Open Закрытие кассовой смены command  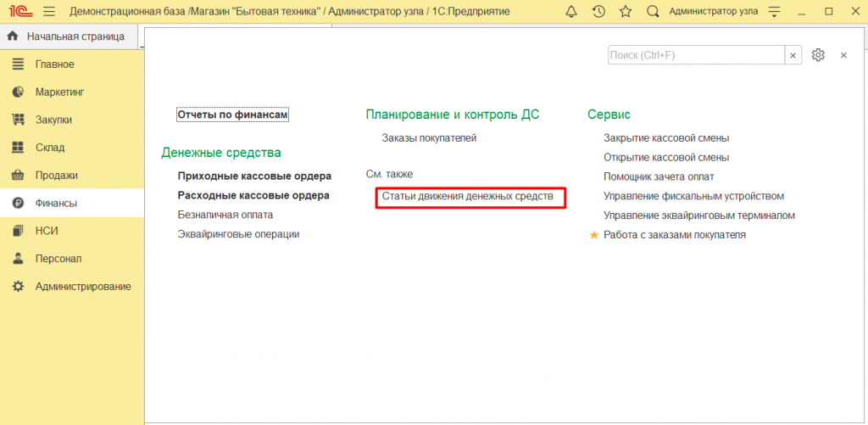(x=665, y=138)
